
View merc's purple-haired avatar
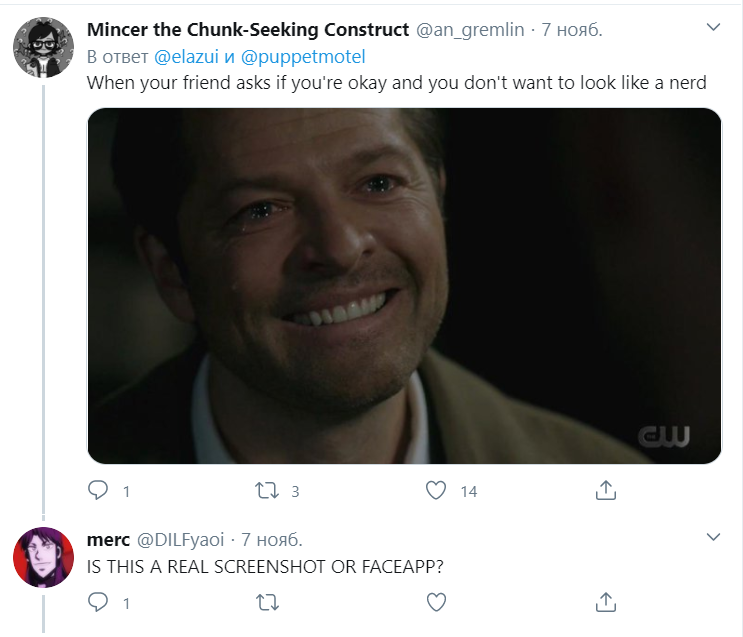tap(43, 557)
